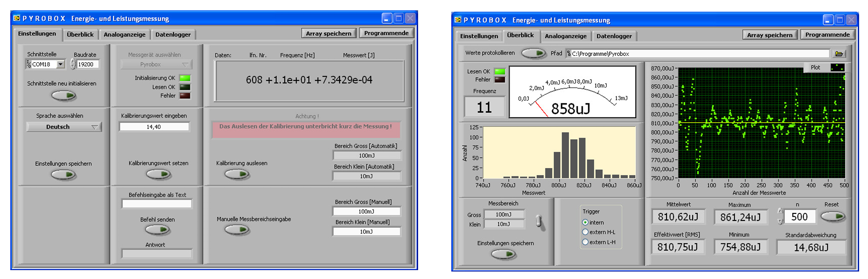Open the folder browse icon beside Pfad
The image size is (868, 279).
[839, 54]
